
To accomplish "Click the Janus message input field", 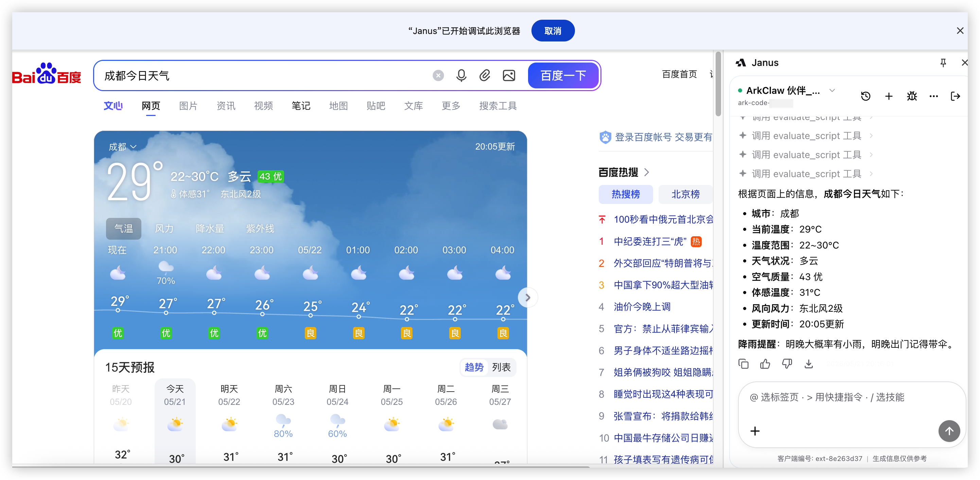I will coord(851,404).
